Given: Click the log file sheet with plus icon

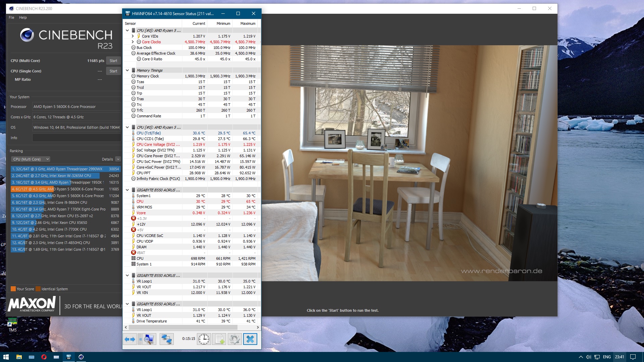Looking at the screenshot, I should 219,339.
